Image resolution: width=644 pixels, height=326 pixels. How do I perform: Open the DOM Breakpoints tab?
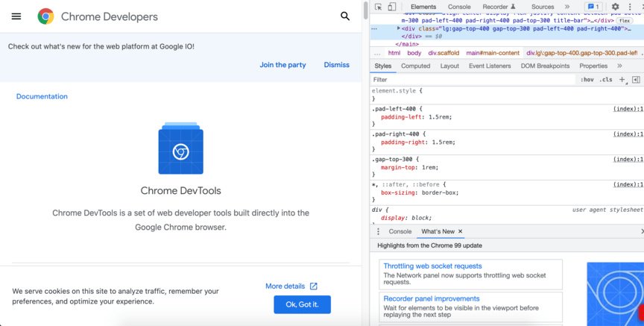[x=545, y=66]
